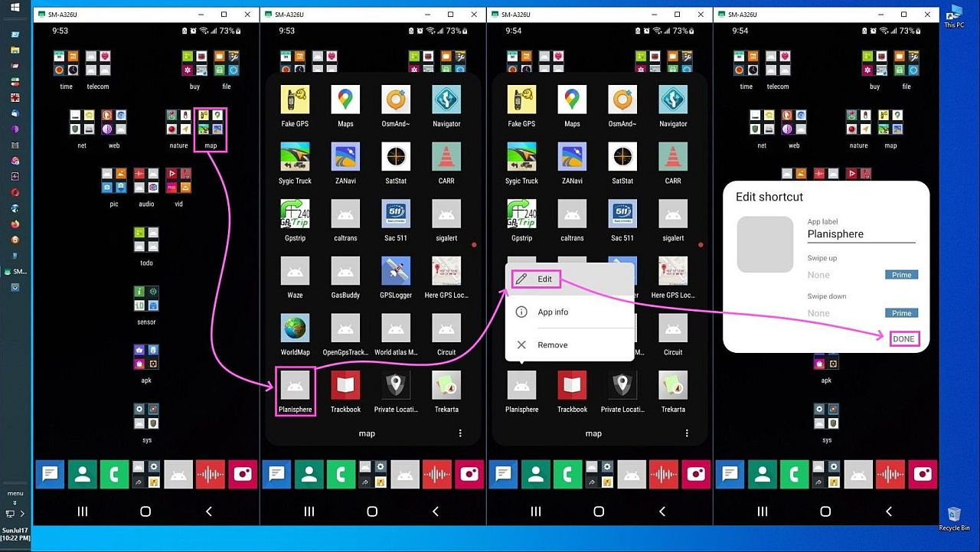This screenshot has width=980, height=552.
Task: Open OsmAnd~ in window showing context menu
Action: coord(622,100)
